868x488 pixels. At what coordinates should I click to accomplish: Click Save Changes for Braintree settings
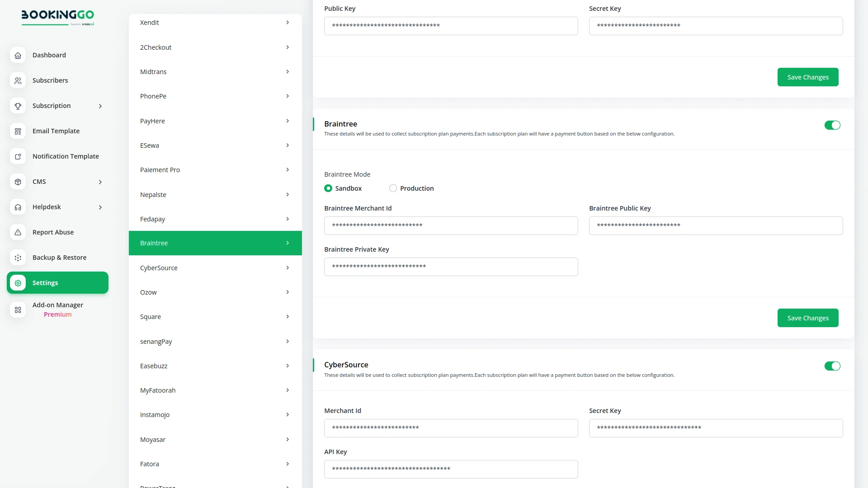808,318
